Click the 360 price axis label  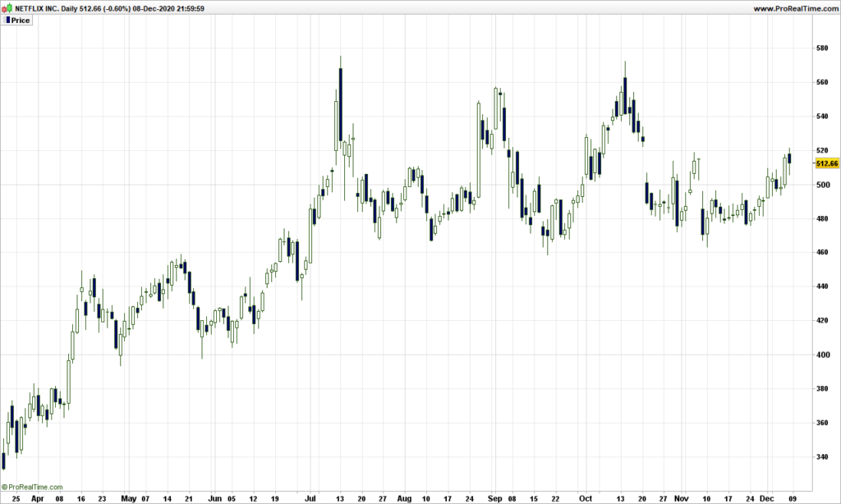(822, 423)
